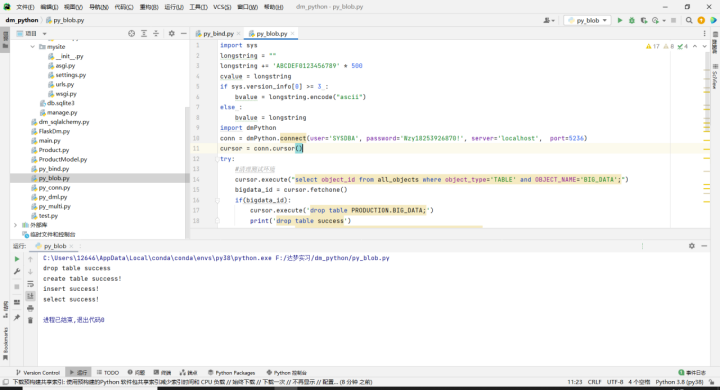
Task: Click Python 3.8 interpreter in status bar
Action: [679, 382]
